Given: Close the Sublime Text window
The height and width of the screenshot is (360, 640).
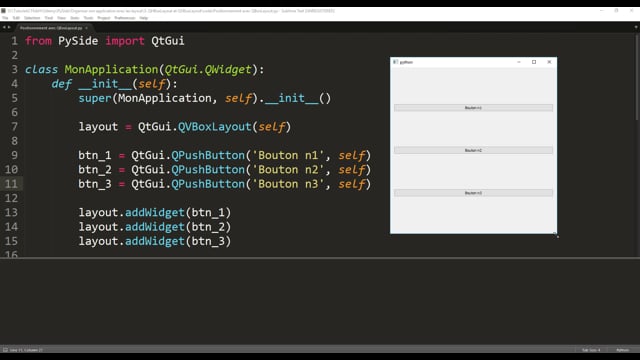Looking at the screenshot, I should pyautogui.click(x=631, y=11).
